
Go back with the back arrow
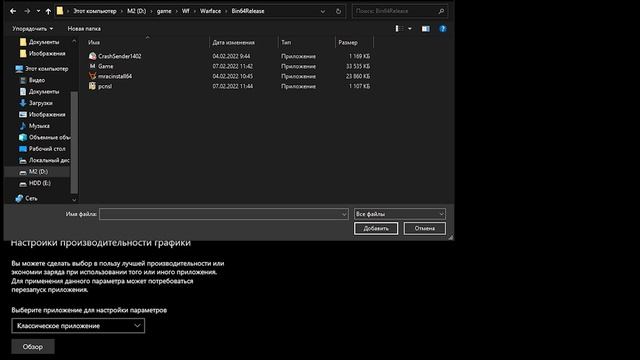[13, 11]
